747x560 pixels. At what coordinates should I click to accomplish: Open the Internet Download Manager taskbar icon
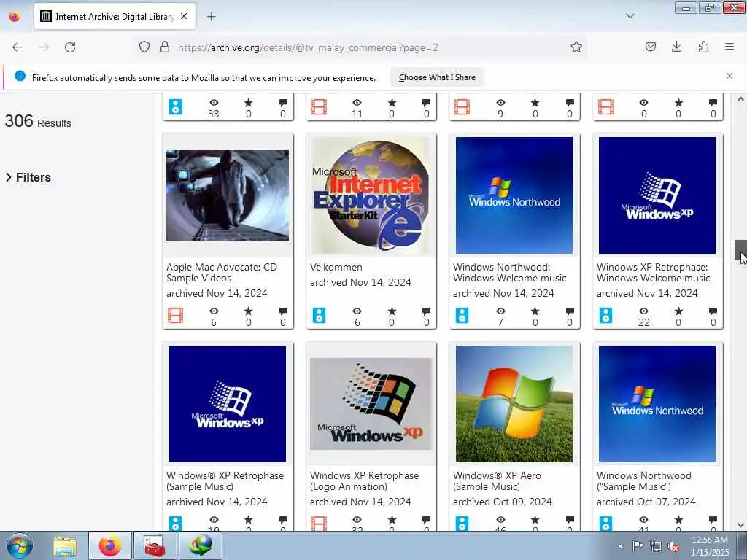click(200, 546)
